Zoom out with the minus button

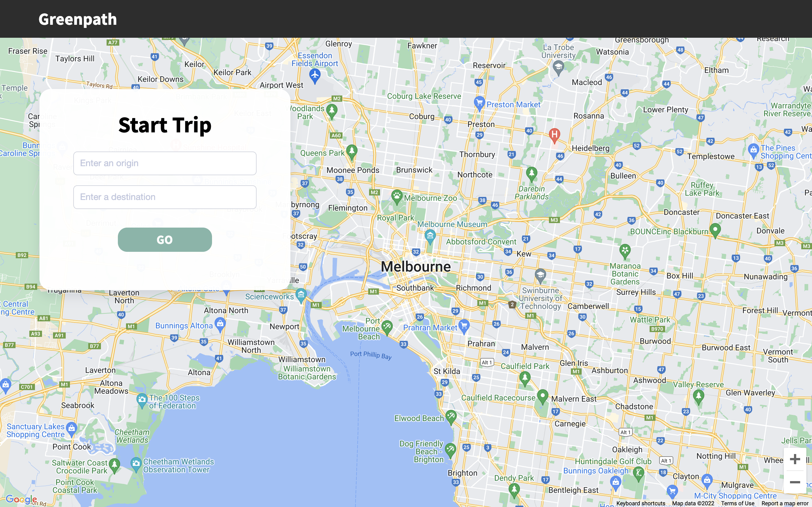795,482
